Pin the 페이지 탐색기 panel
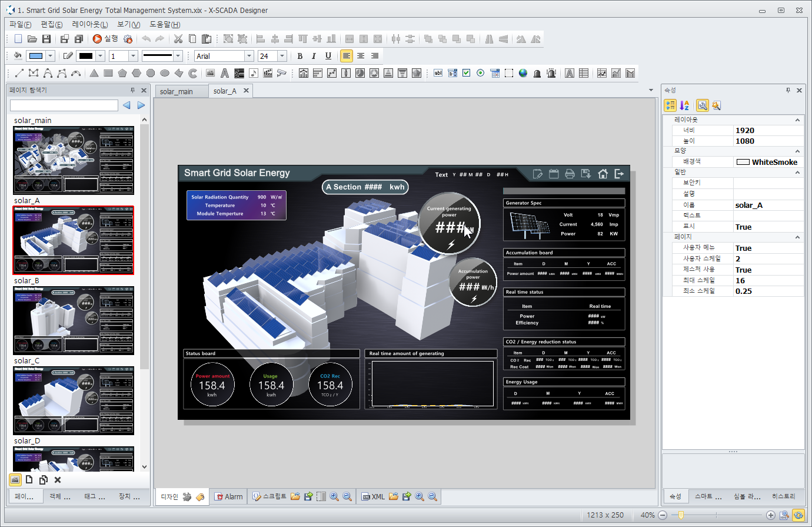Viewport: 812px width, 527px height. click(132, 90)
